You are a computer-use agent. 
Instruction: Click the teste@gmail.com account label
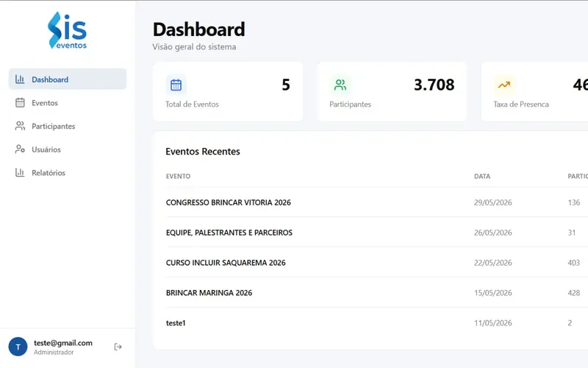coord(63,343)
